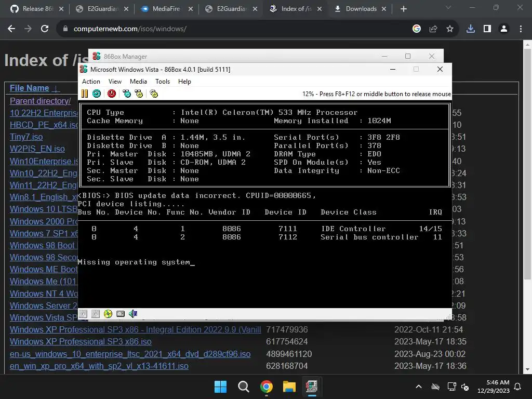Open the Media menu in 86Box
Screen dimensions: 532x399
138,82
